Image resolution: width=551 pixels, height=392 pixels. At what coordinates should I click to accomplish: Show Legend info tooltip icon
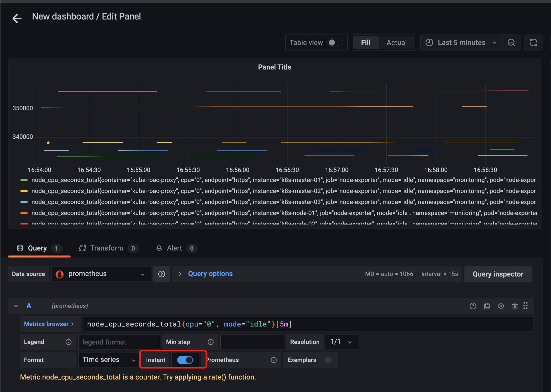pos(69,342)
